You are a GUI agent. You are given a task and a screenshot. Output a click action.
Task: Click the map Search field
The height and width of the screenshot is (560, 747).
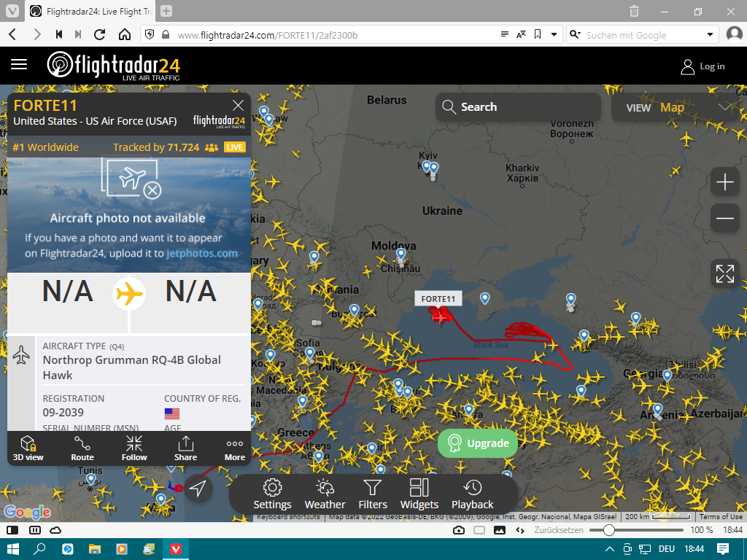pos(518,106)
